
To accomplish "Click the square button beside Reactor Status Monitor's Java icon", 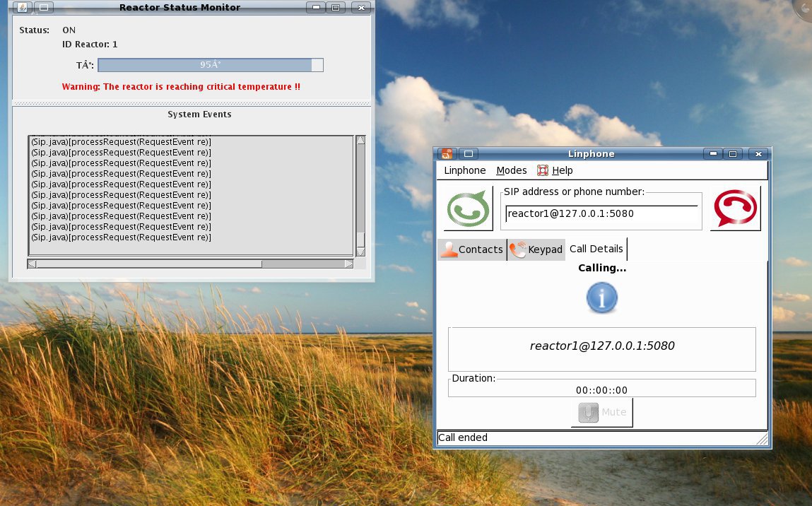I will click(44, 7).
